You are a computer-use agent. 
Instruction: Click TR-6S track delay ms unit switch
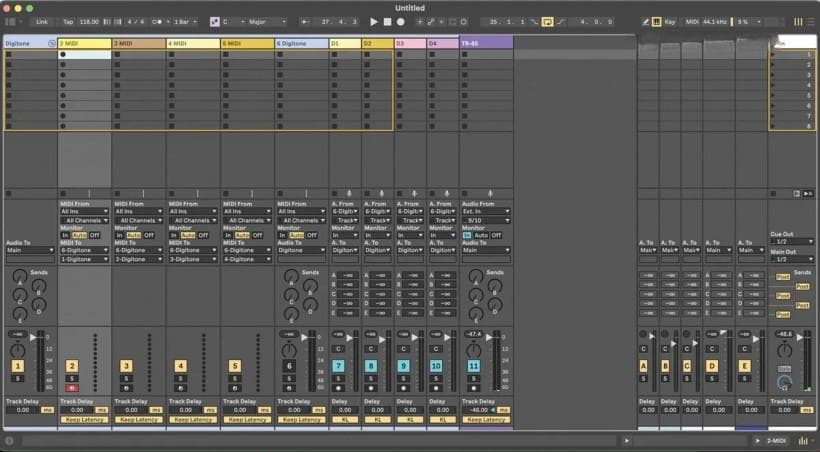pos(504,410)
